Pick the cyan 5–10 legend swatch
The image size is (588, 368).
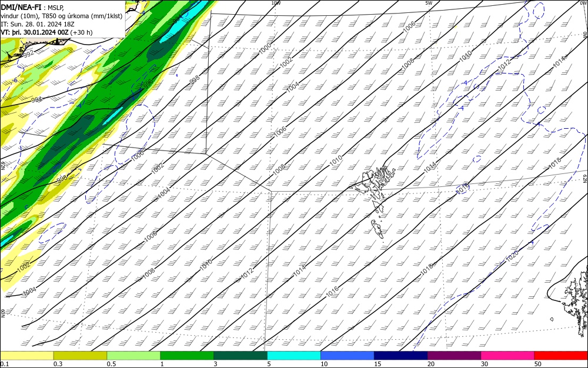tap(294, 356)
